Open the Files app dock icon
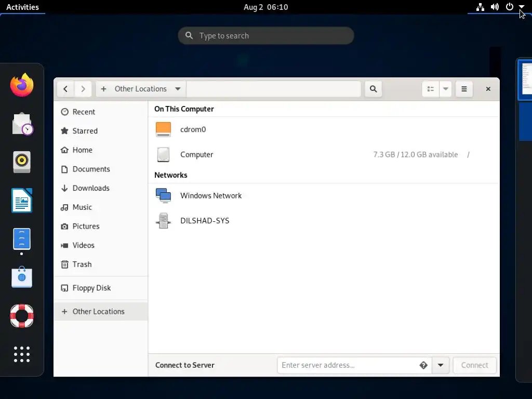This screenshot has height=399, width=532. pos(22,239)
